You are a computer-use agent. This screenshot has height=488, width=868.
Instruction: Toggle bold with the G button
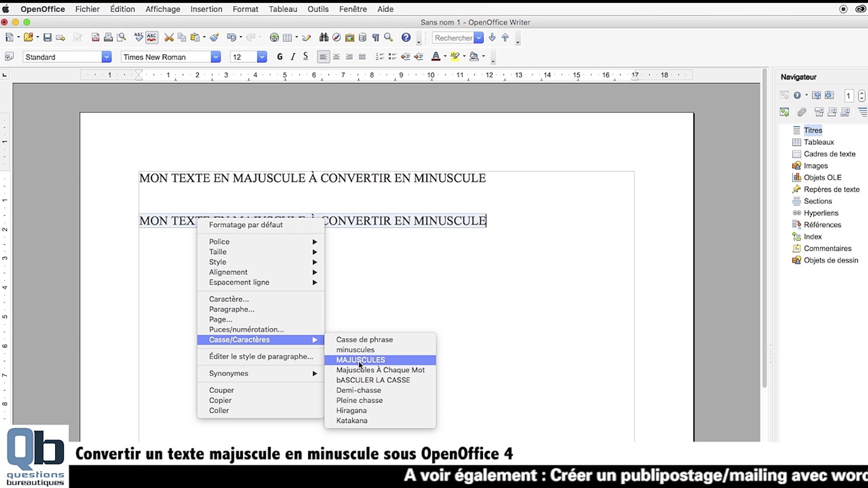tap(279, 56)
